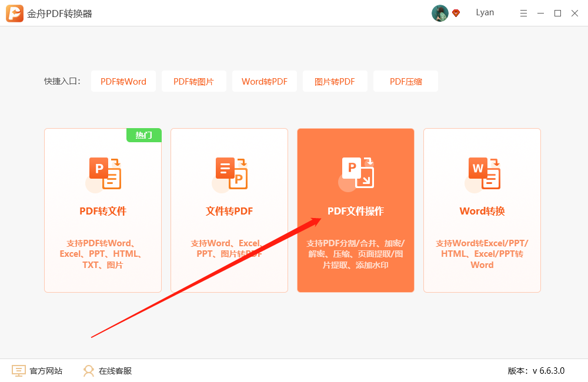This screenshot has height=382, width=588.
Task: Click the user name Lyan
Action: [485, 12]
